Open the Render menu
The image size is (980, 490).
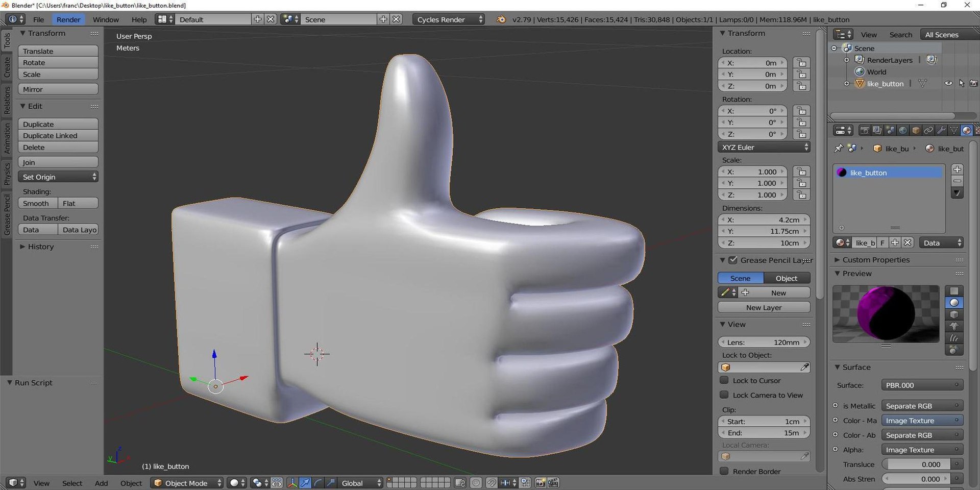pyautogui.click(x=68, y=19)
